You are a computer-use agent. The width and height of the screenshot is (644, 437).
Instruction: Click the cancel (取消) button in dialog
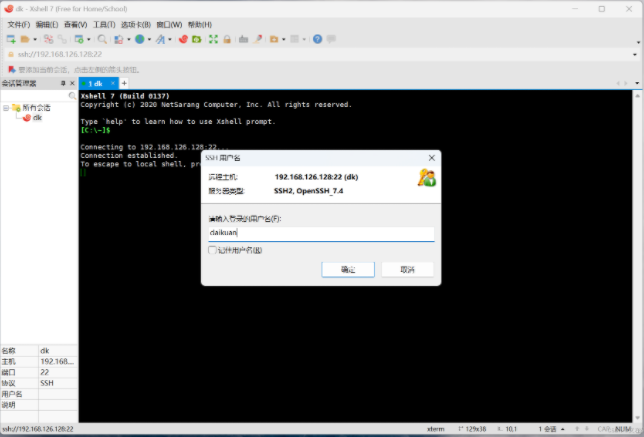click(x=407, y=270)
